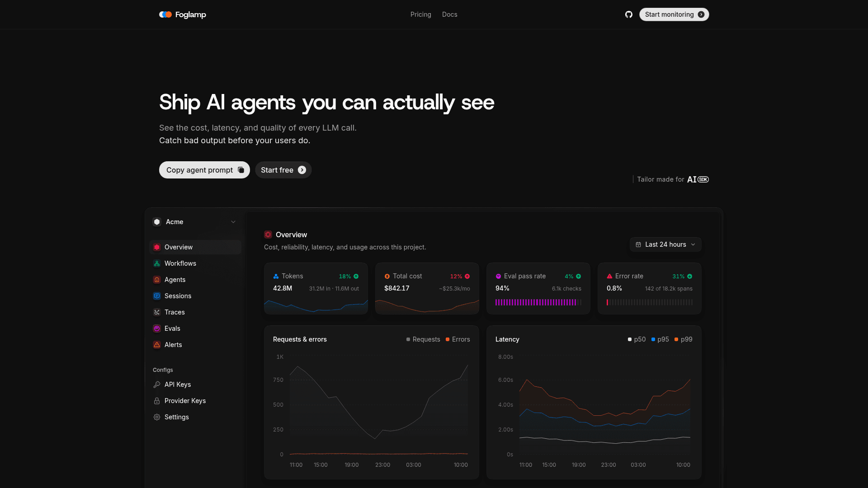Open the Pricing nav link
Viewport: 868px width, 488px height.
[x=420, y=14]
